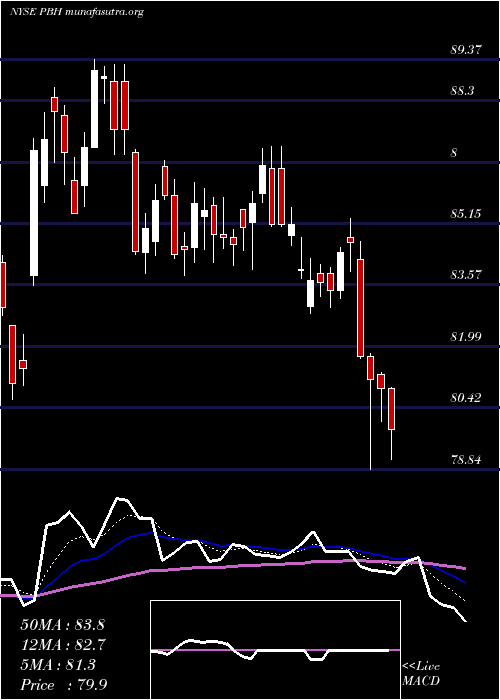
Task: Click the 'NYSE PBH munafasutra.org' title text
Action: click(76, 12)
